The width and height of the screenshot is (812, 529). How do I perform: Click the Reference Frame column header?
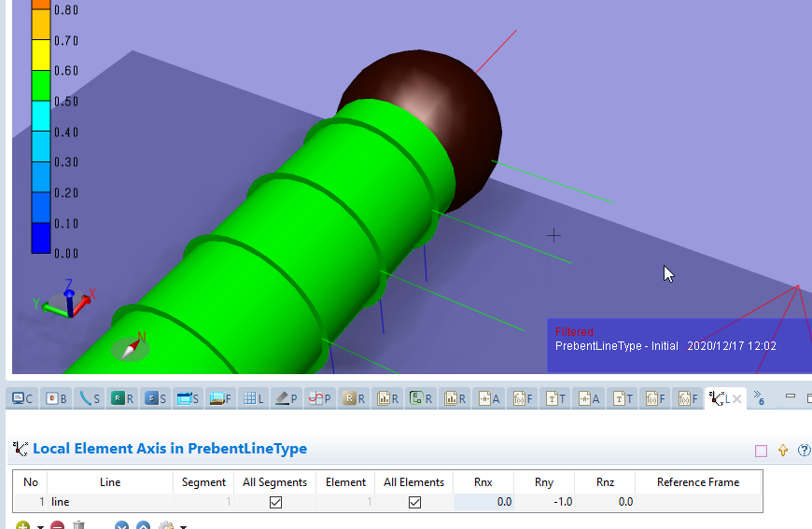pyautogui.click(x=697, y=482)
